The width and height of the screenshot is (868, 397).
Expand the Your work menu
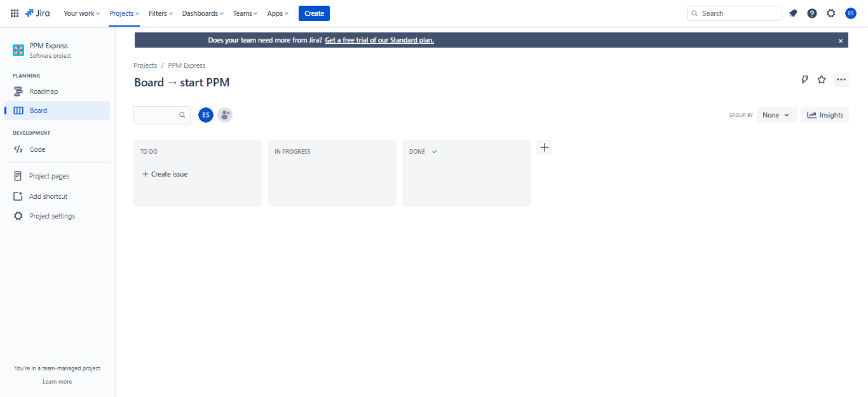pos(82,13)
